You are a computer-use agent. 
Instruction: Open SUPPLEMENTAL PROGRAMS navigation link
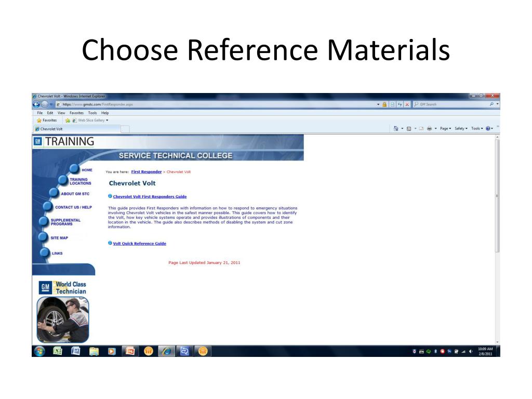(65, 222)
